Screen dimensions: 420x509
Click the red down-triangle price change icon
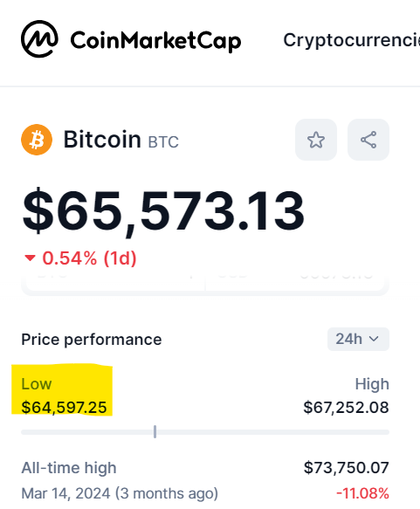tap(30, 258)
